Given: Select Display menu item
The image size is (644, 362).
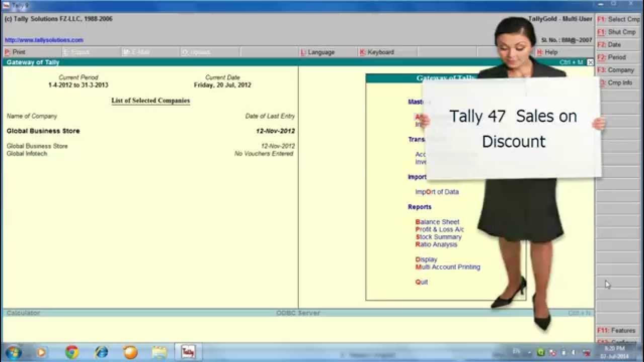Looking at the screenshot, I should click(x=426, y=259).
